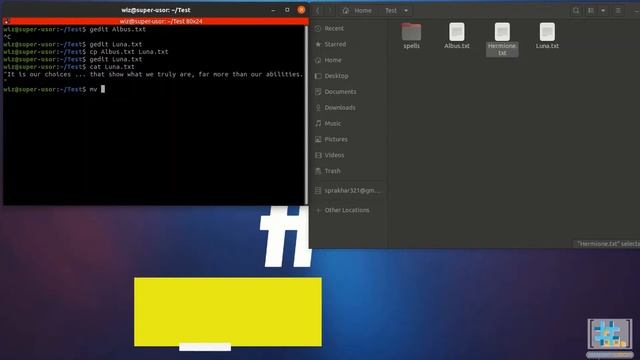Open the Files hamburger menu
The width and height of the screenshot is (640, 360).
coord(618,11)
